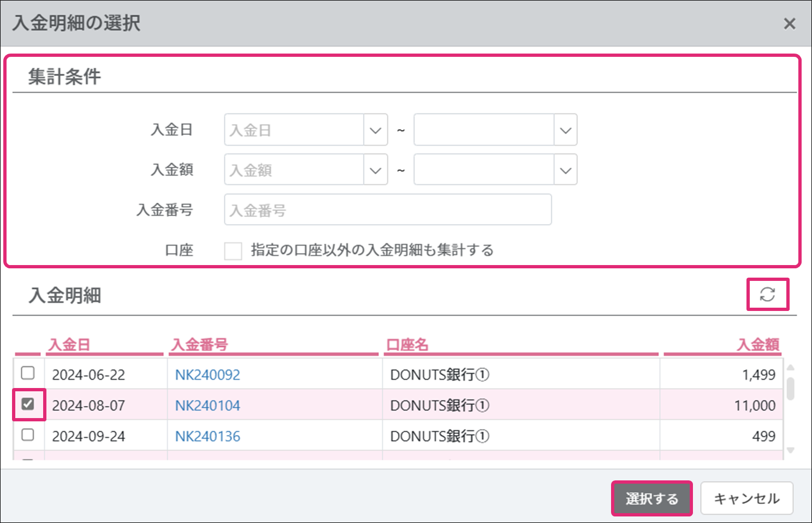Sort by the 入金額 column header
812x523 pixels.
pos(757,345)
